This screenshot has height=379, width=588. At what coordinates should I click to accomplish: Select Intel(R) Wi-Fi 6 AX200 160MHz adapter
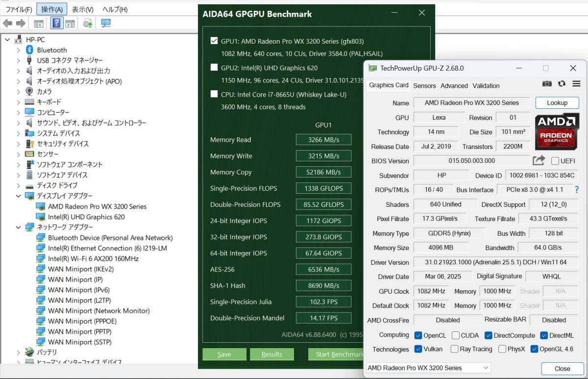[x=93, y=258]
